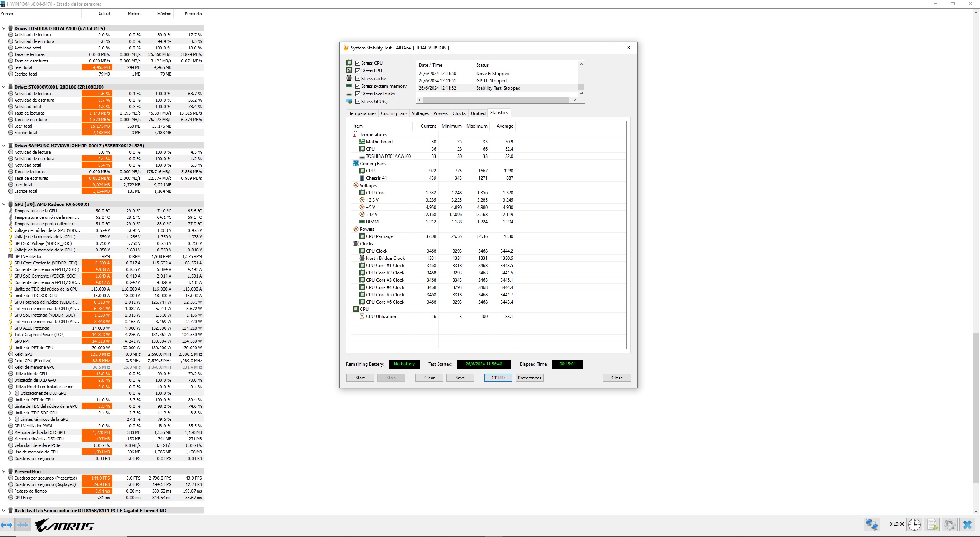Click the horizontal scrollbar in the log list
The width and height of the screenshot is (980, 537).
(x=496, y=100)
